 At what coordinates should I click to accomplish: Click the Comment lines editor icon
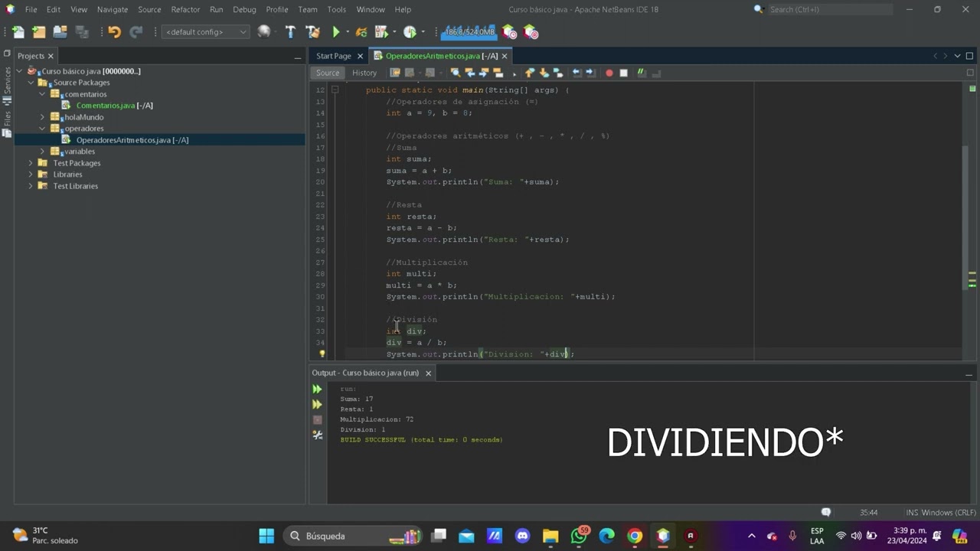(x=642, y=73)
